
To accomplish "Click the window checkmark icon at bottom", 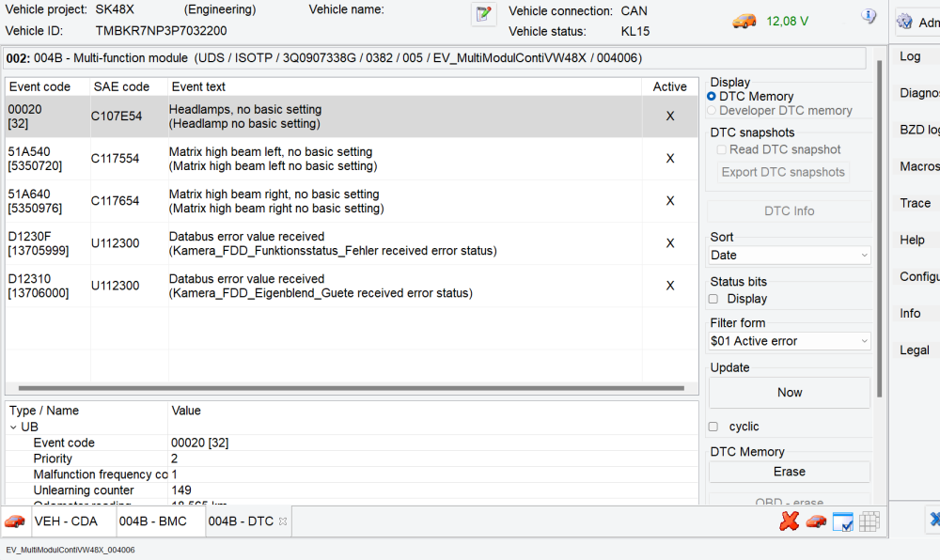I will pos(842,521).
